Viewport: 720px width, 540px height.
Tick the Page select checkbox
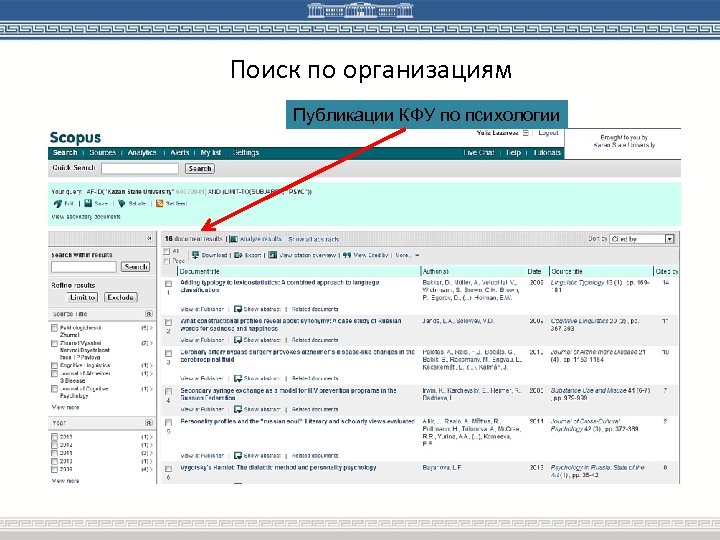167,261
